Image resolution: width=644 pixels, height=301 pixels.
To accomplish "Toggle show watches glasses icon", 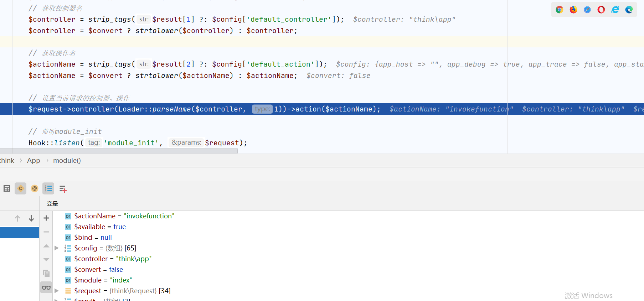I will (46, 287).
